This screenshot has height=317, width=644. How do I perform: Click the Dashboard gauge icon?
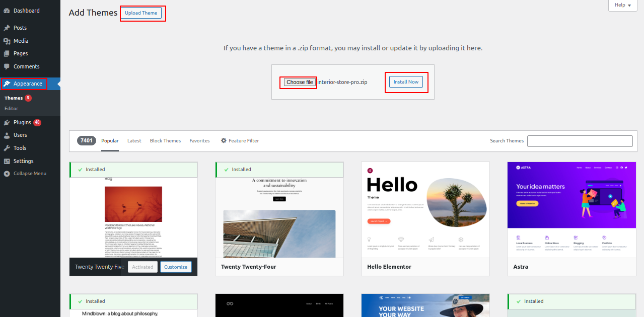pos(7,11)
